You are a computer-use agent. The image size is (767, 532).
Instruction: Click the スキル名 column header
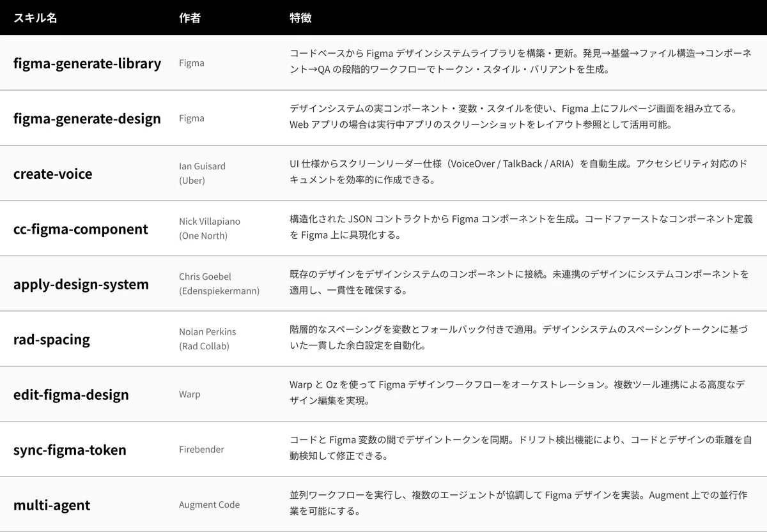[35, 18]
